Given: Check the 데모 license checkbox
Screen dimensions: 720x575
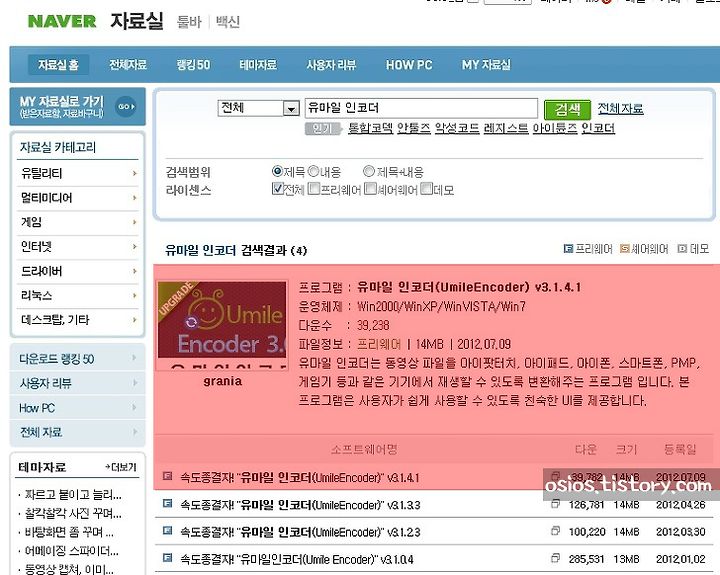Looking at the screenshot, I should [427, 189].
